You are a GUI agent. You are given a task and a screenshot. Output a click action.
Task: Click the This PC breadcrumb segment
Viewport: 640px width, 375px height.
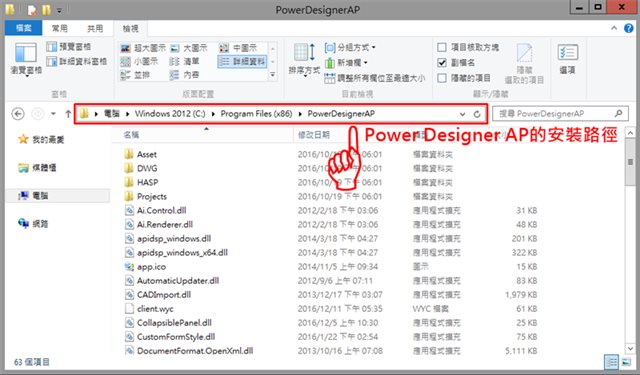tap(111, 114)
